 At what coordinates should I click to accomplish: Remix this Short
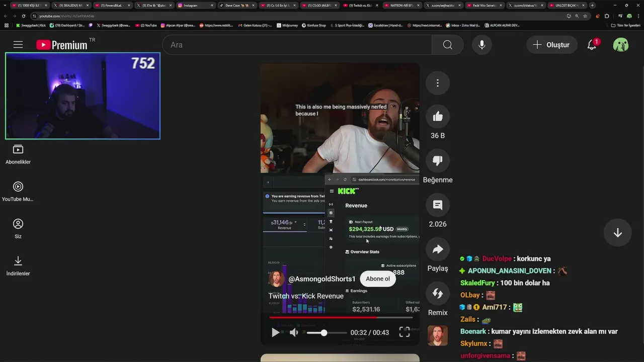click(x=438, y=294)
